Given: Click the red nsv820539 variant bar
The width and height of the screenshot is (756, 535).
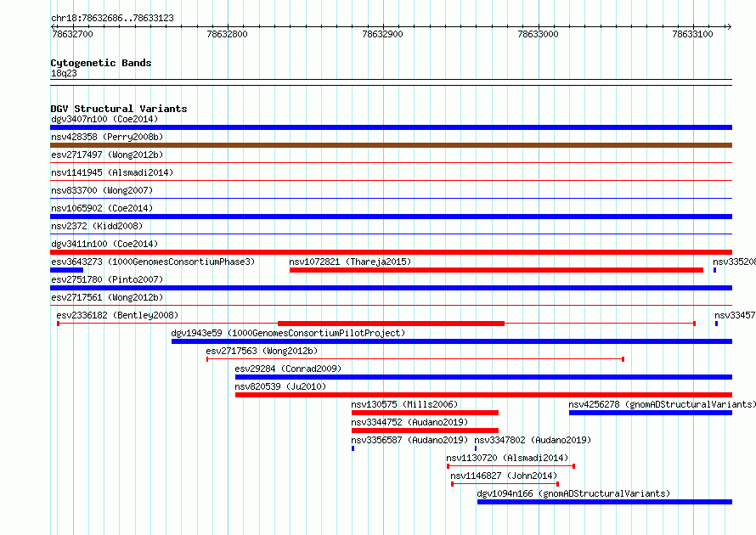Looking at the screenshot, I should [483, 395].
